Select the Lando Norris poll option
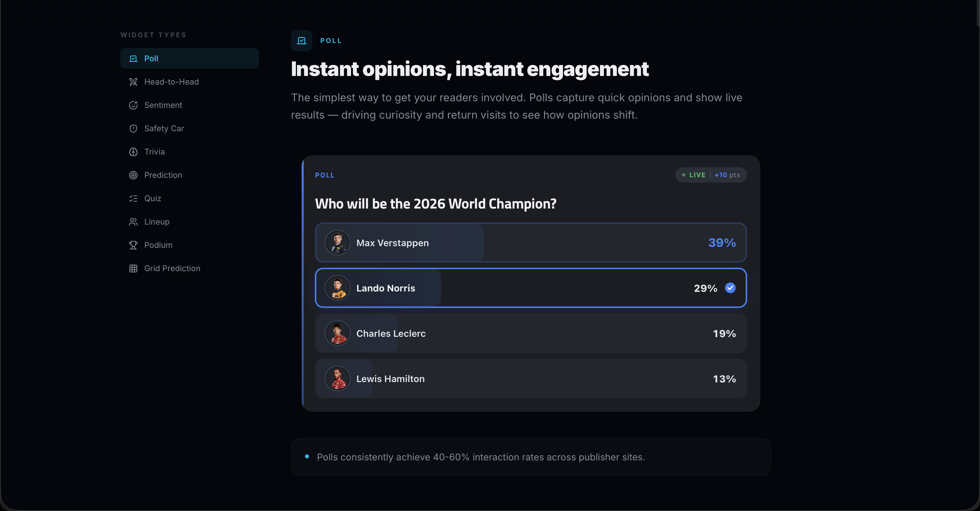This screenshot has height=511, width=980. click(x=530, y=288)
